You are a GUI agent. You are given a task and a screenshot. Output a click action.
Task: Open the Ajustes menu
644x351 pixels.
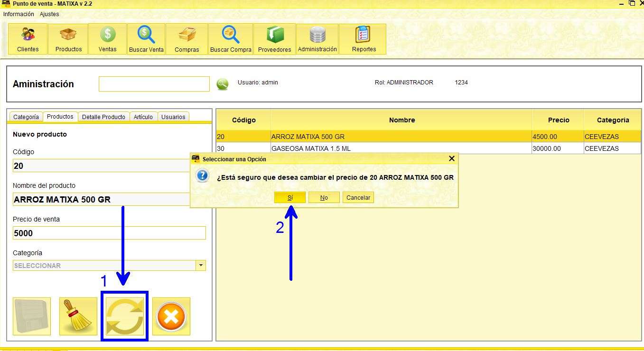click(x=49, y=14)
